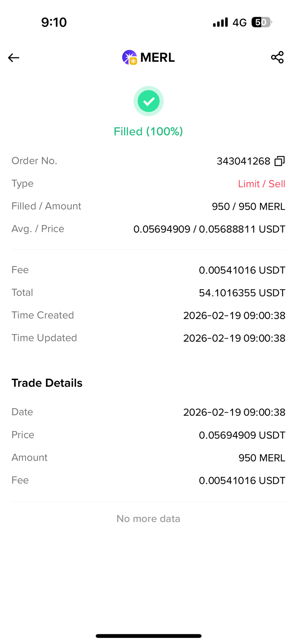Tap the Total 54.1016355 USDT value

pos(242,293)
